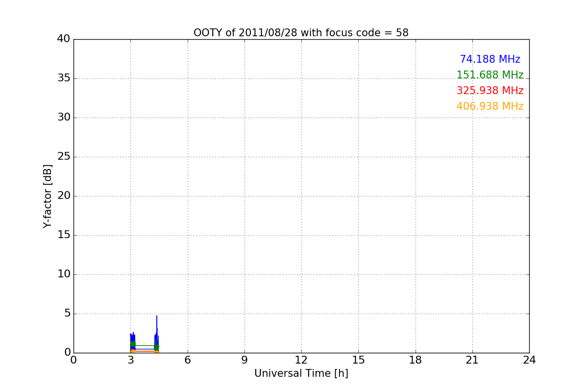
Task: Click the y-axis tick label 35
Action: tap(64, 78)
